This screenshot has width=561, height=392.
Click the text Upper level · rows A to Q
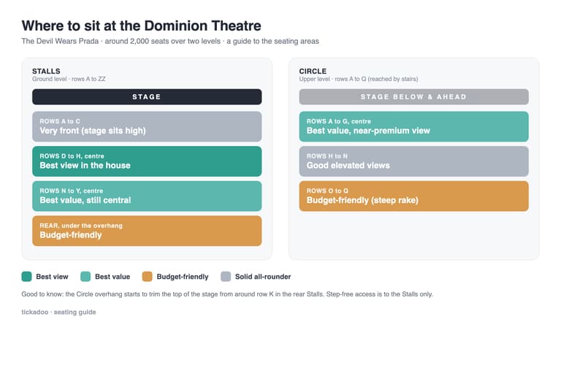click(359, 79)
